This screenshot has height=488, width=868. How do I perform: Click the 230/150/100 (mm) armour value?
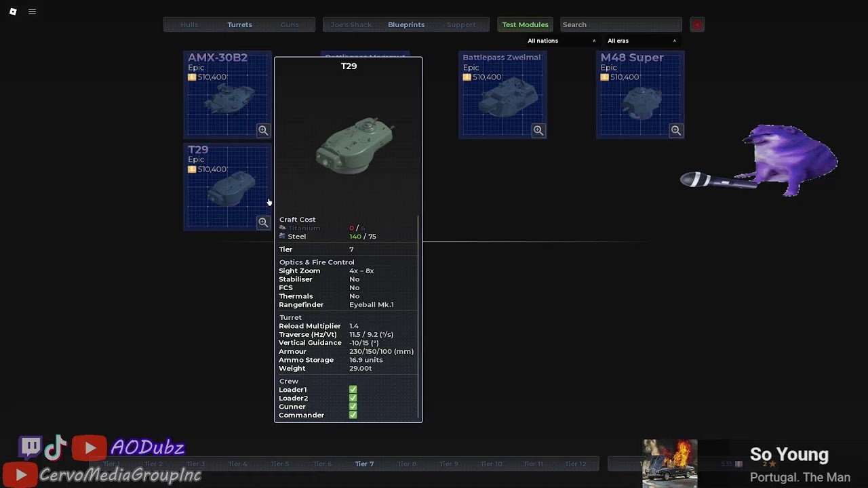(x=381, y=352)
